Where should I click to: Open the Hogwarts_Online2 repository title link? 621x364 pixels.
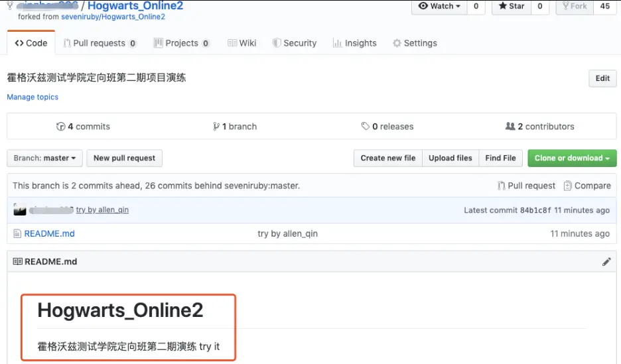point(135,5)
